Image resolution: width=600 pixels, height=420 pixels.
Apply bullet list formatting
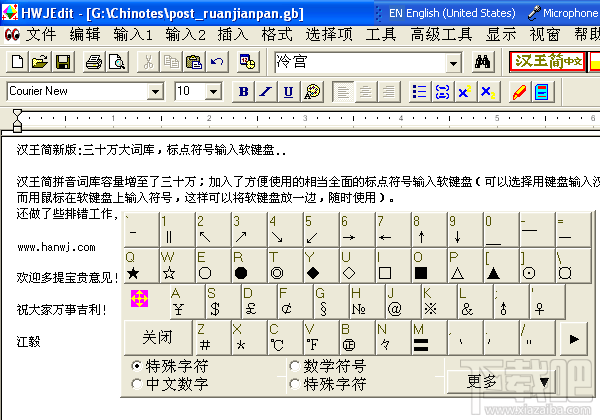tap(420, 92)
